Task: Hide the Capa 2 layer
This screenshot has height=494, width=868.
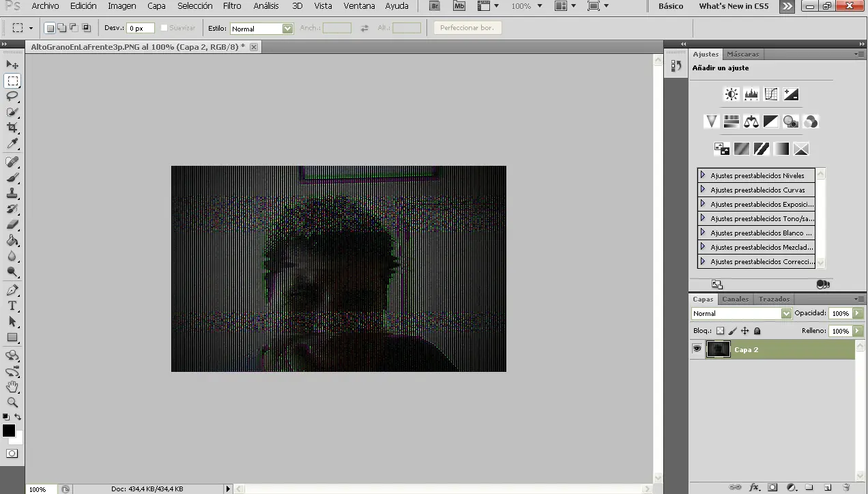Action: pyautogui.click(x=697, y=349)
